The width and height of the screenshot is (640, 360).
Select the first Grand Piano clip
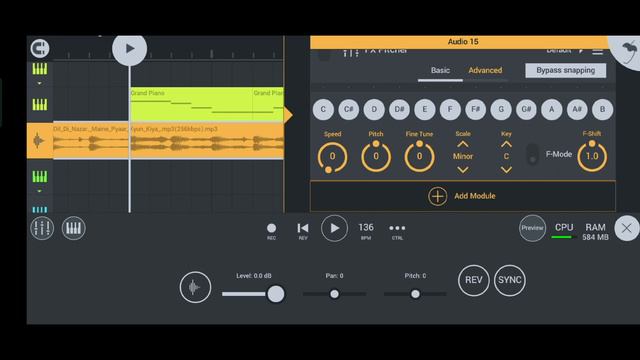(191, 104)
